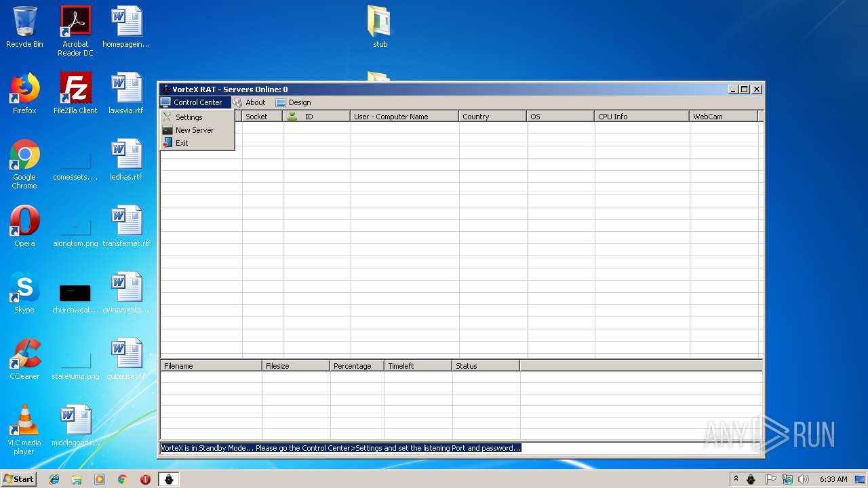Image resolution: width=868 pixels, height=488 pixels.
Task: Open the About menu
Action: click(x=249, y=102)
